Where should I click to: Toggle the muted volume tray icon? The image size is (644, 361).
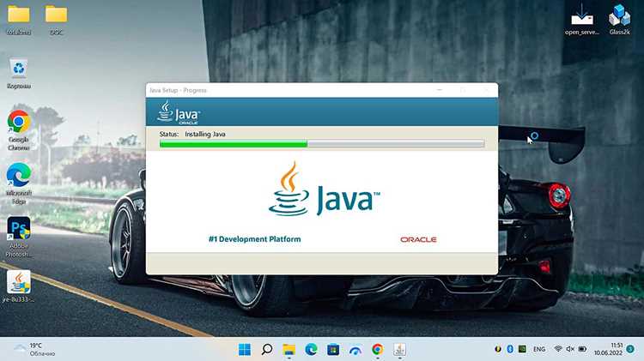tap(570, 349)
